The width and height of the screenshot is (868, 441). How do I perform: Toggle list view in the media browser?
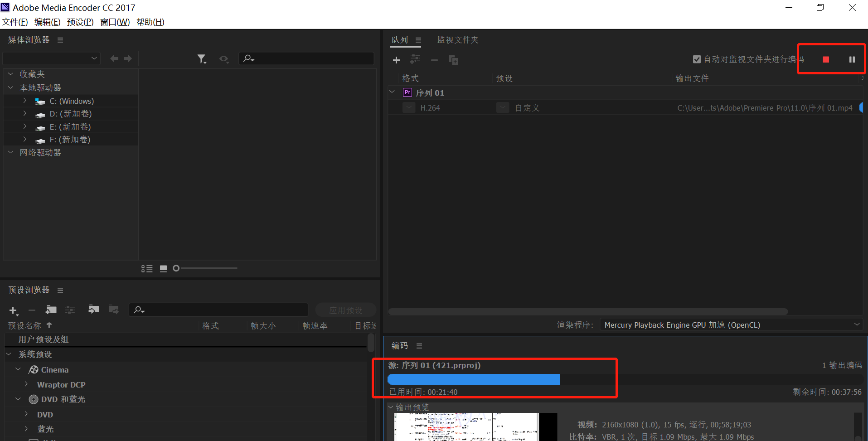coord(147,268)
